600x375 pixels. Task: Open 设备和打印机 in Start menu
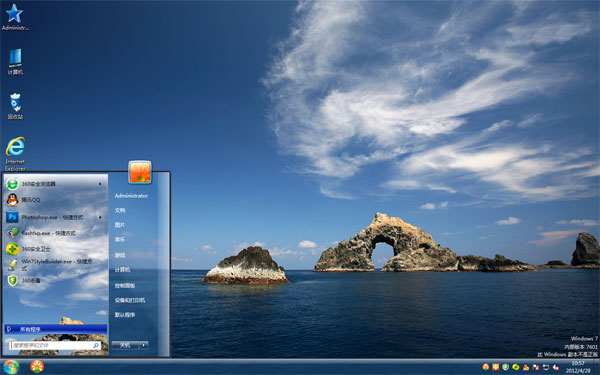[x=130, y=300]
